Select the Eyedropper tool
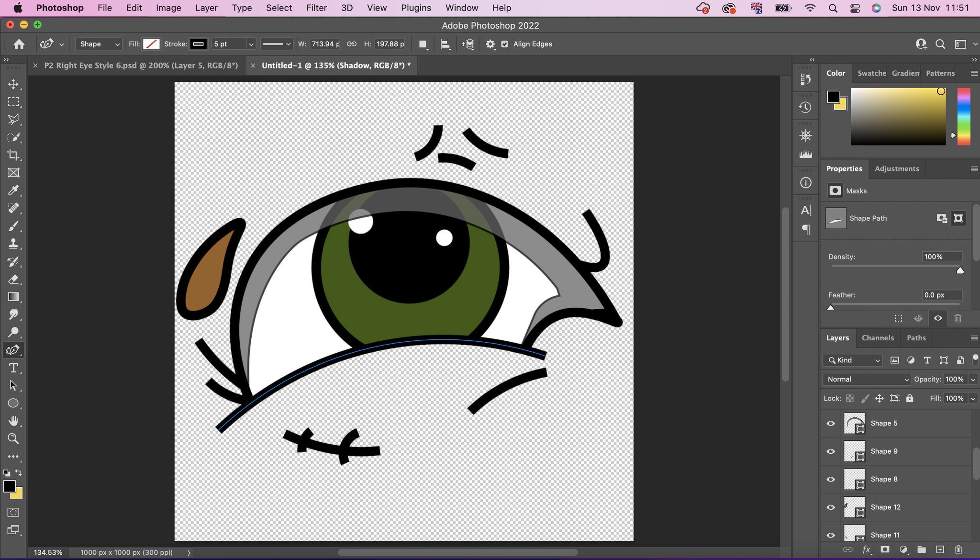The height and width of the screenshot is (560, 980). (x=13, y=190)
